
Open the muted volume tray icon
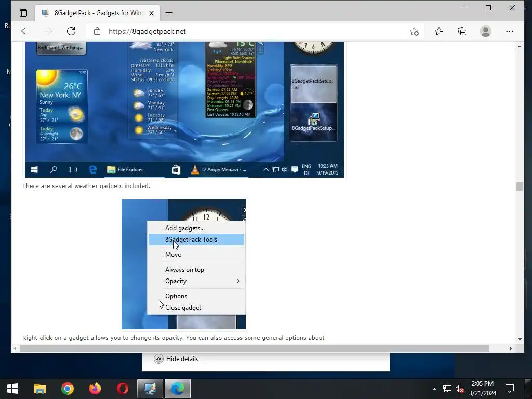pyautogui.click(x=459, y=389)
